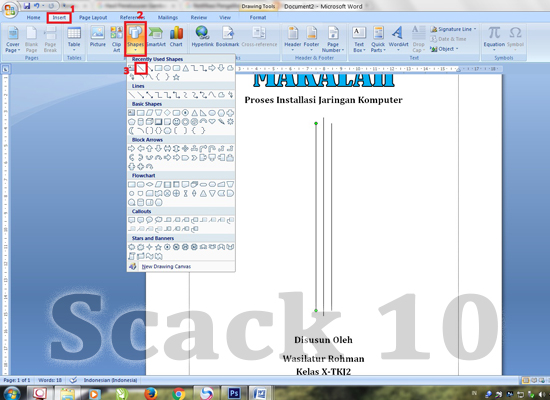Viewport: 550px width, 400px height.
Task: Choose the Wave banner in Stars and Banners
Action: click(x=149, y=256)
